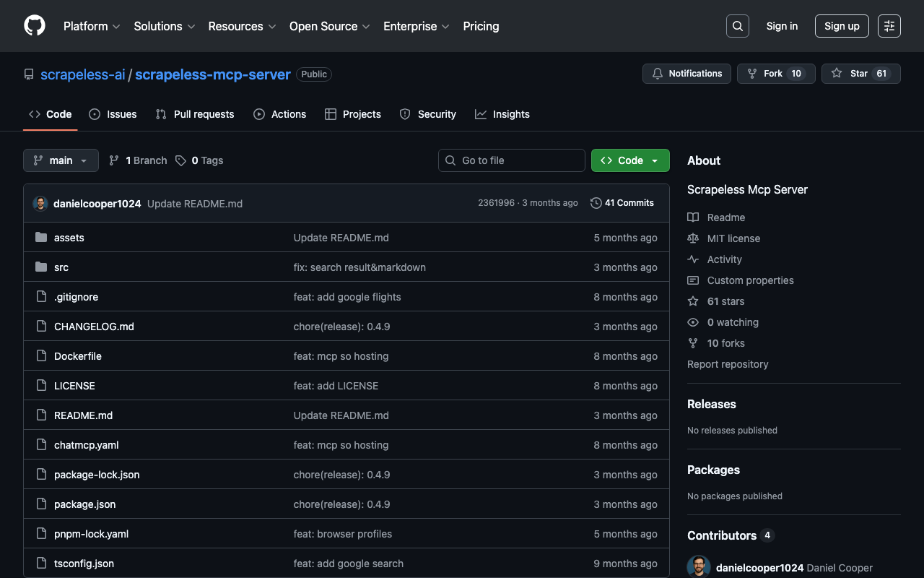Image resolution: width=924 pixels, height=578 pixels.
Task: Open search with the magnifier icon
Action: (x=737, y=26)
